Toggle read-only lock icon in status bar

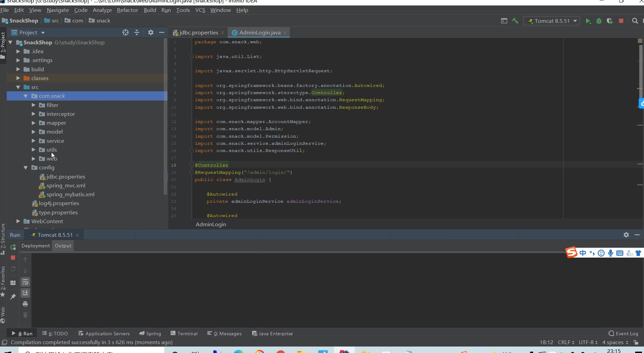(636, 342)
